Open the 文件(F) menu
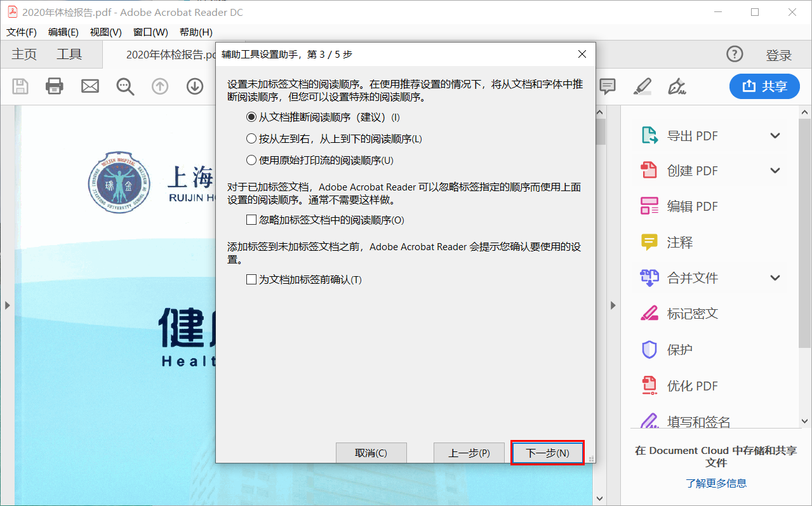The width and height of the screenshot is (812, 506). (22, 32)
